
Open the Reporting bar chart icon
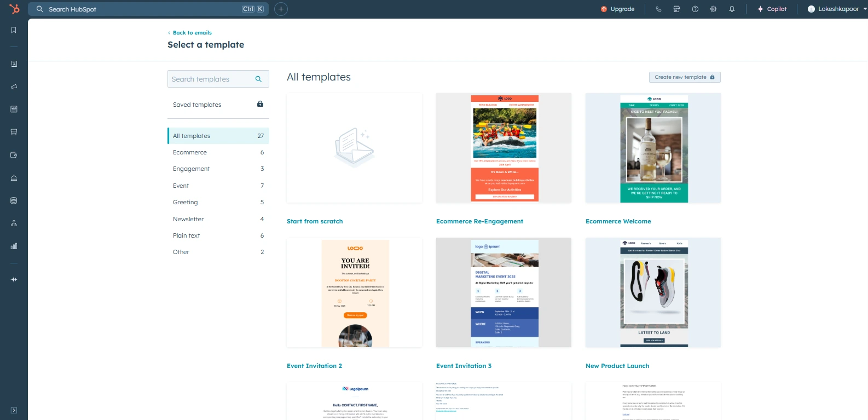(x=14, y=246)
